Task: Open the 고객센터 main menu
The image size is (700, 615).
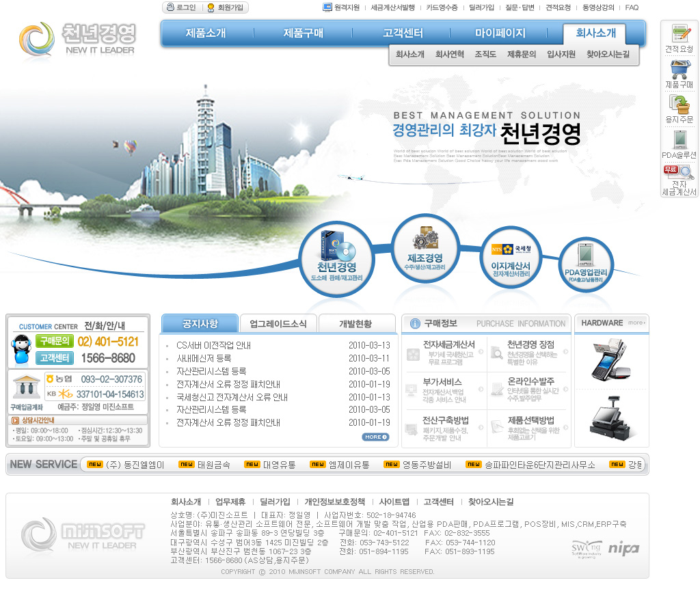Action: click(403, 33)
